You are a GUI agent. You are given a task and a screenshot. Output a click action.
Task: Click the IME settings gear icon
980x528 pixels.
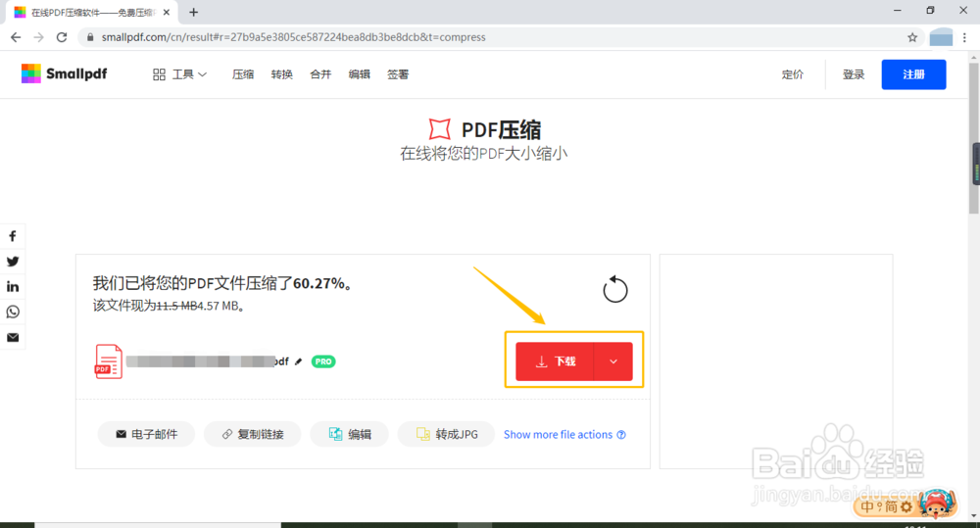[906, 506]
